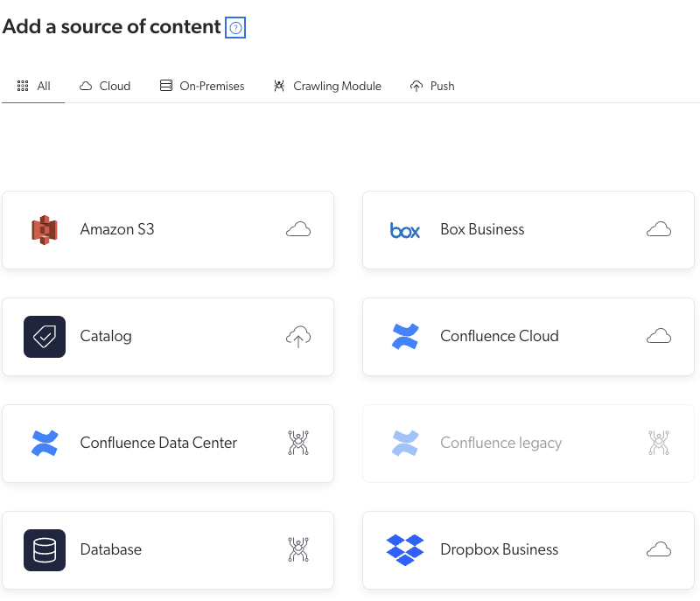Viewport: 700px width, 601px height.
Task: Click cloud icon on Confluence Cloud card
Action: [659, 336]
